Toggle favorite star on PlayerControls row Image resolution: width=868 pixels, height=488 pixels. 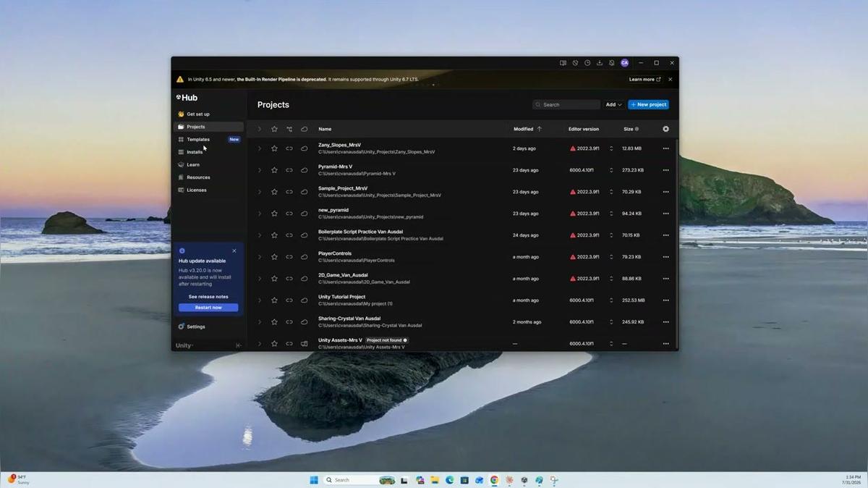click(274, 257)
